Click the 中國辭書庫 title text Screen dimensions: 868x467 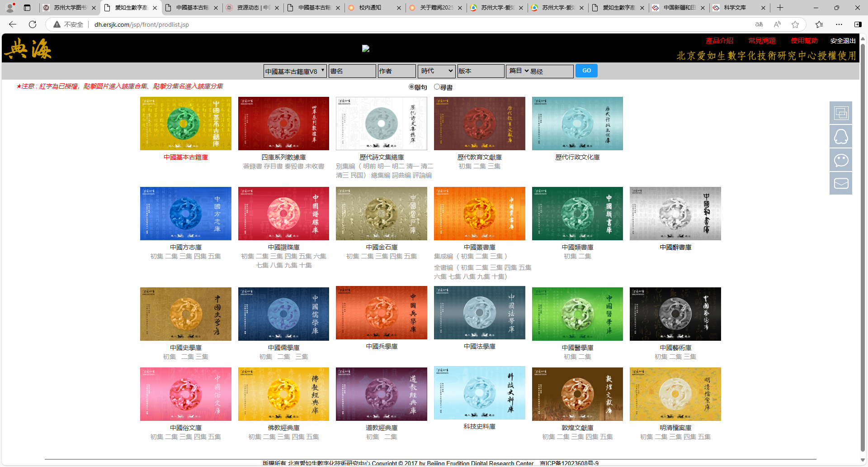pyautogui.click(x=675, y=247)
